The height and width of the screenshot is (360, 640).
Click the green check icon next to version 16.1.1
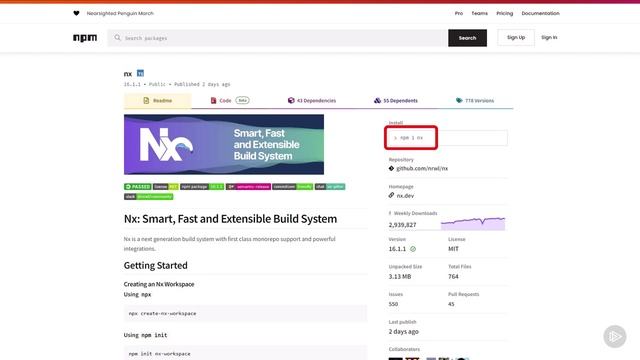click(413, 249)
